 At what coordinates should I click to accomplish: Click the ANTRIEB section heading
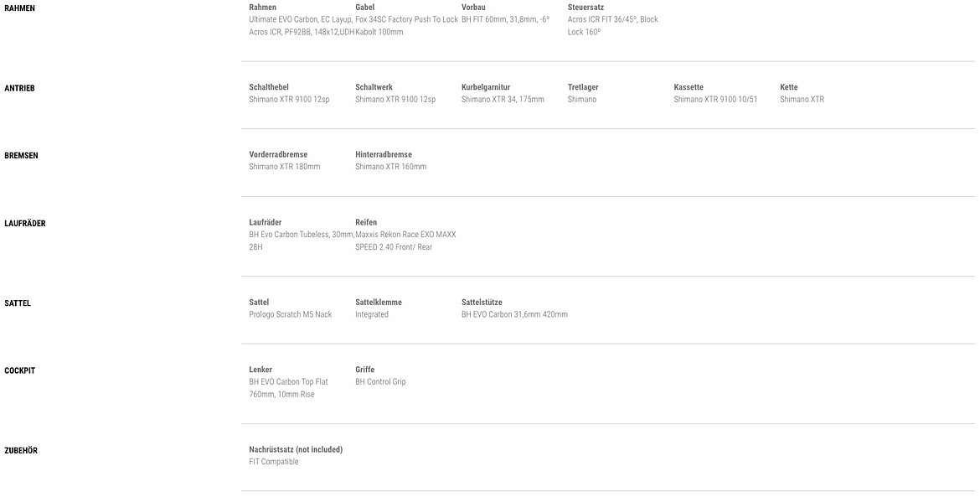click(19, 88)
